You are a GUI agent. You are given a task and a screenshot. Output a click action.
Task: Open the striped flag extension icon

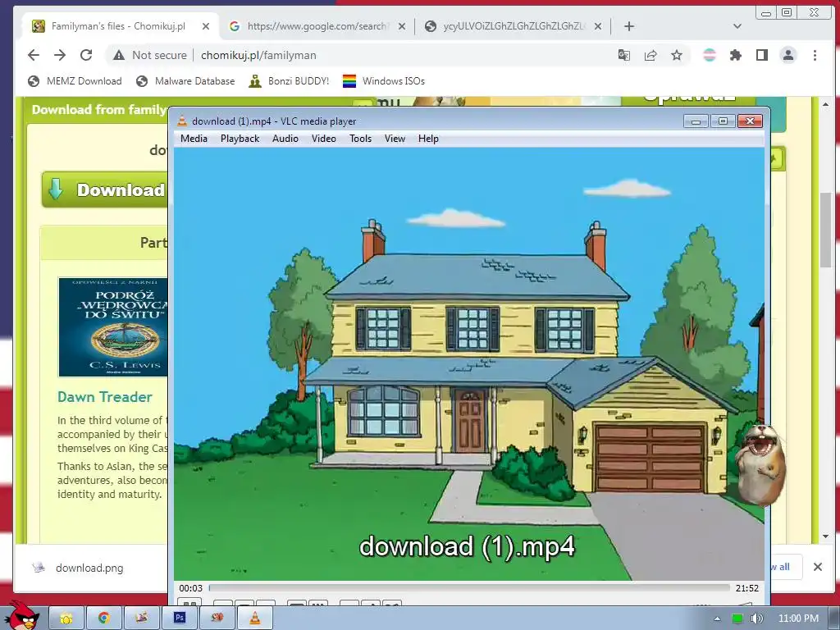click(710, 55)
